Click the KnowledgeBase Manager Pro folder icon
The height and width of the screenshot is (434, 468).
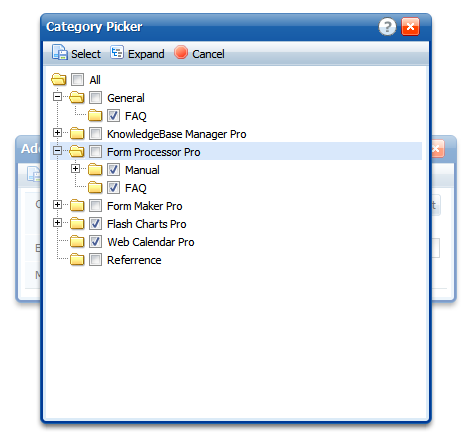pos(77,134)
